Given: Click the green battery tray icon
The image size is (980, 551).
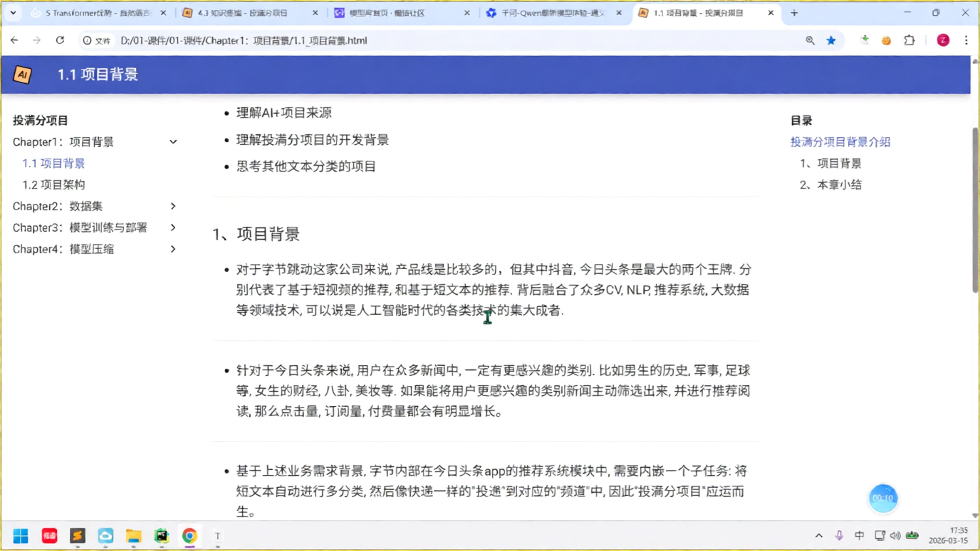Looking at the screenshot, I should coord(912,536).
